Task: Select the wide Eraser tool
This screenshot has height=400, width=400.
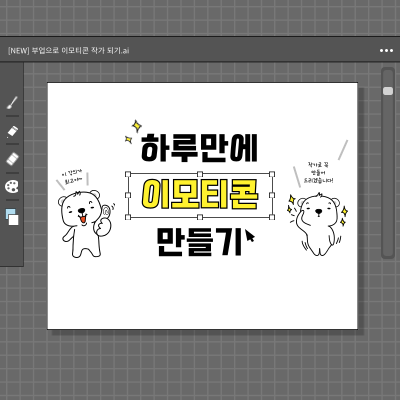Action: [x=12, y=159]
